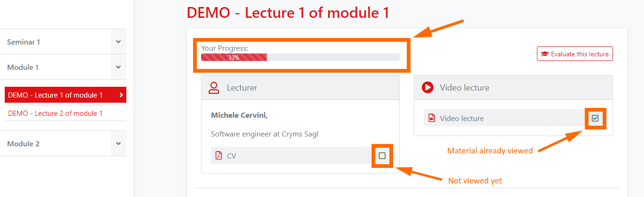
Task: Click the graduation cap icon on Evaluate
Action: pyautogui.click(x=545, y=54)
